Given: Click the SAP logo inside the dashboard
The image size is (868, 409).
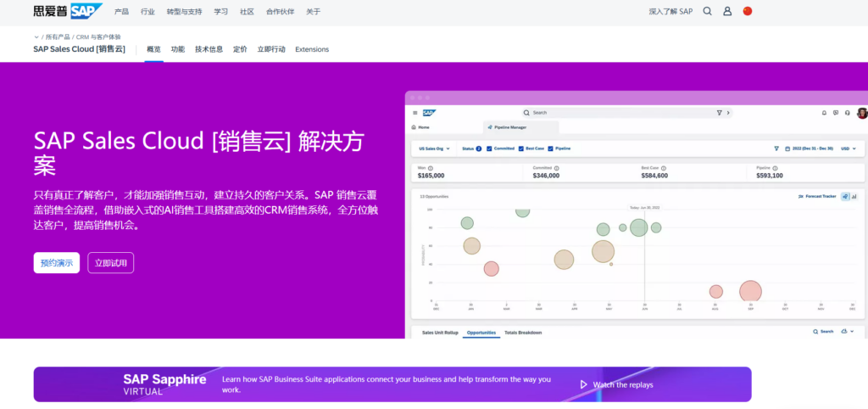Looking at the screenshot, I should (x=429, y=113).
